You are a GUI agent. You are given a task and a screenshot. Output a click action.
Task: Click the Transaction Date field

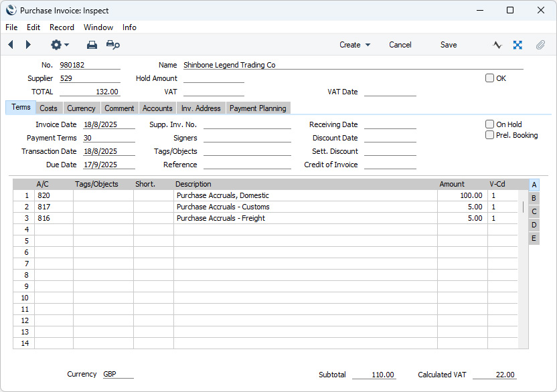[x=109, y=151]
